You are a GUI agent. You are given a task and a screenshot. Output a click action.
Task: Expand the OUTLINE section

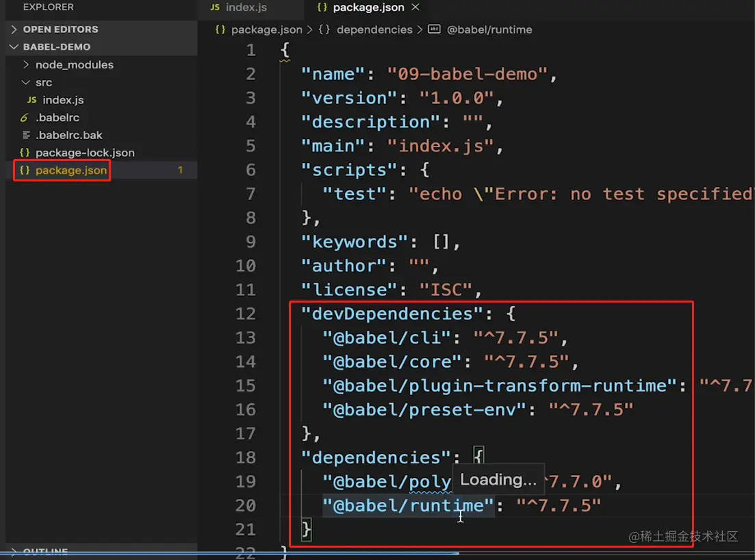[101, 551]
